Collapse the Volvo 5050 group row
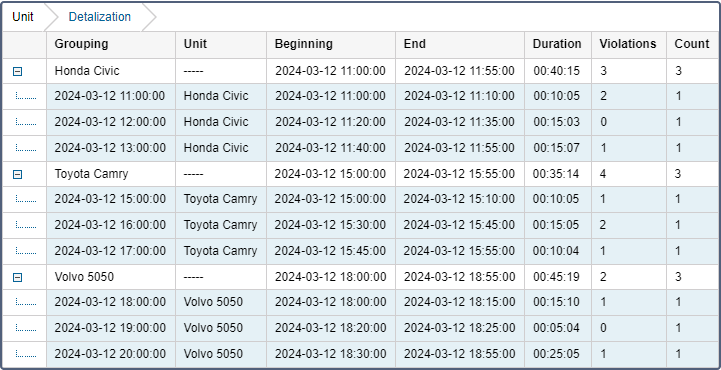Screen dimensions: 721x370 click(x=17, y=277)
